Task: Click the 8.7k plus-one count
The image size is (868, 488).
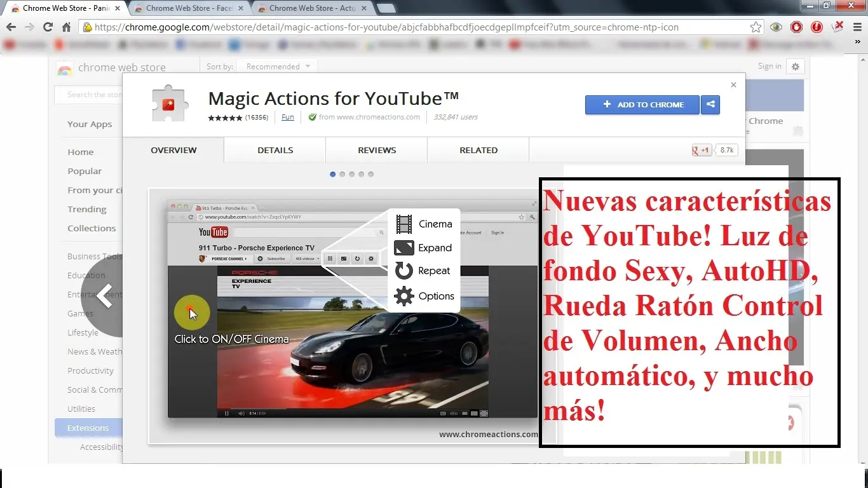Action: tap(727, 151)
